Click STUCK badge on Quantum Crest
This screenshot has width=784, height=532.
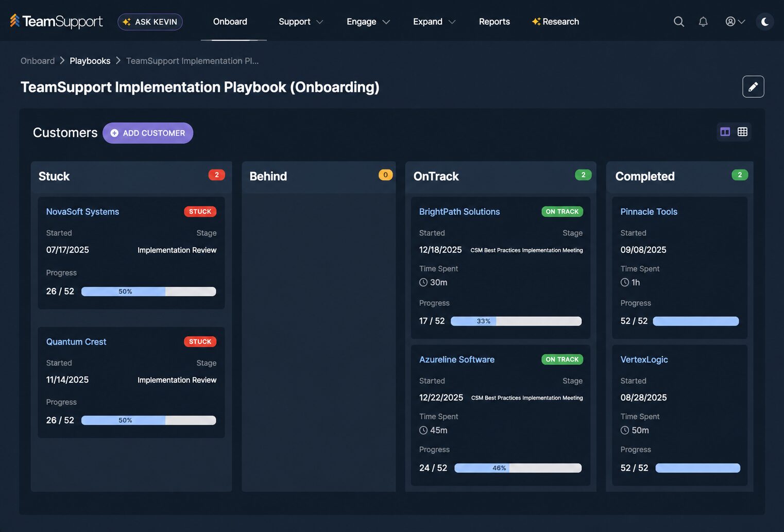coord(200,342)
